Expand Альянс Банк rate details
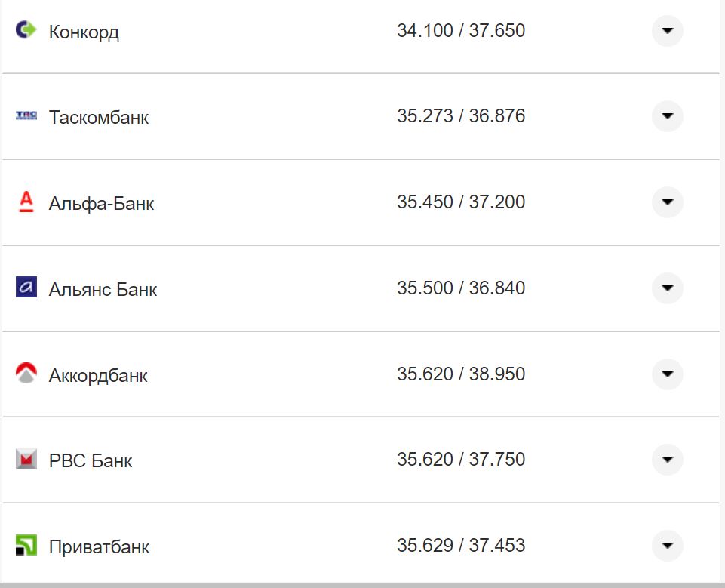The image size is (725, 588). 667,288
